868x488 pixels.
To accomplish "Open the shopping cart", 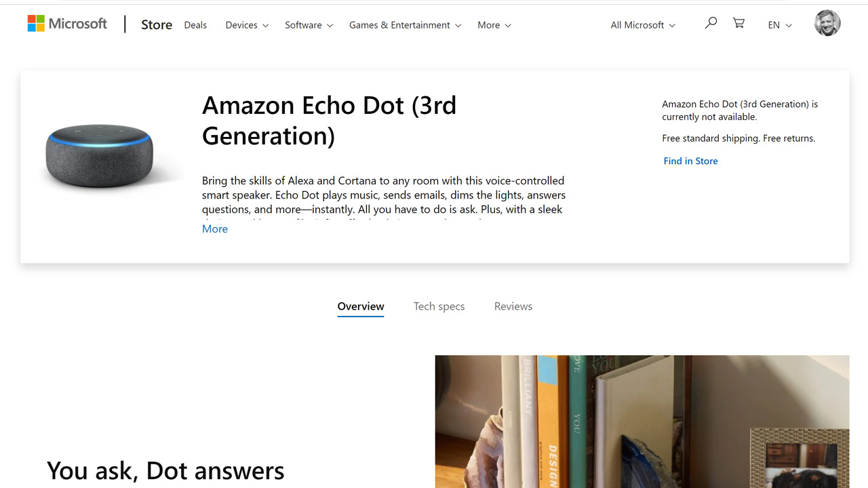I will click(739, 24).
